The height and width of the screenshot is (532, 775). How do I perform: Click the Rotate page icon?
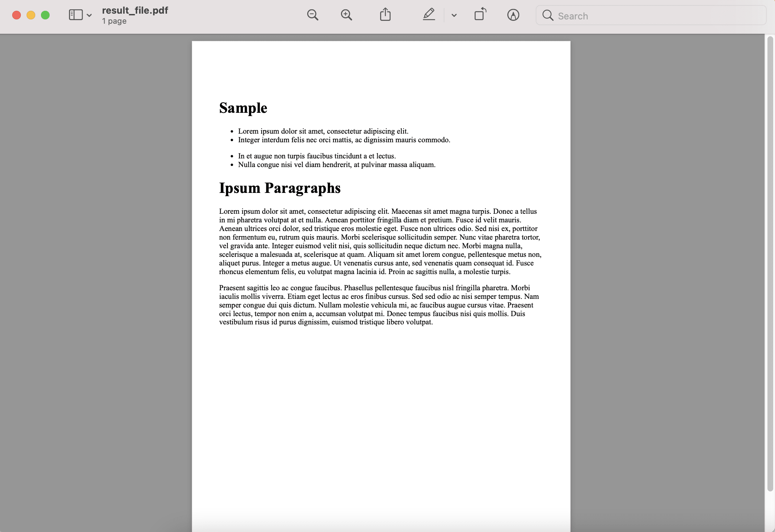click(480, 15)
